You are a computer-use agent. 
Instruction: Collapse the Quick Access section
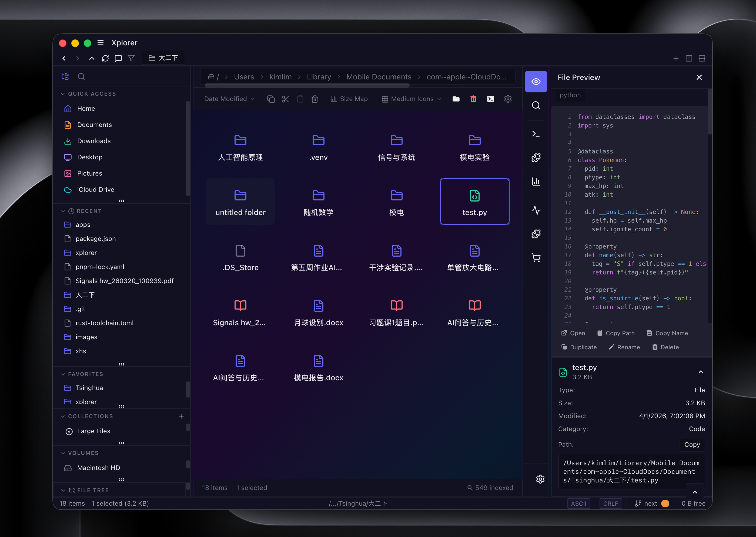(x=63, y=94)
